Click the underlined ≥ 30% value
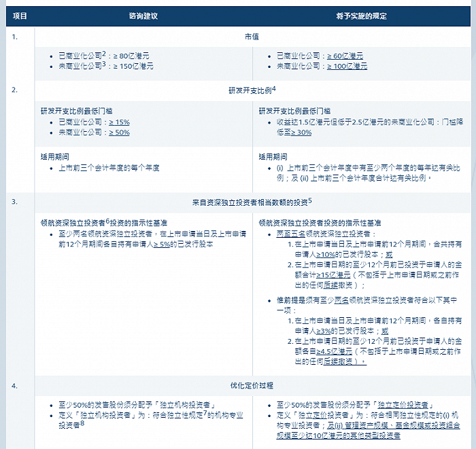The width and height of the screenshot is (476, 449). 301,132
